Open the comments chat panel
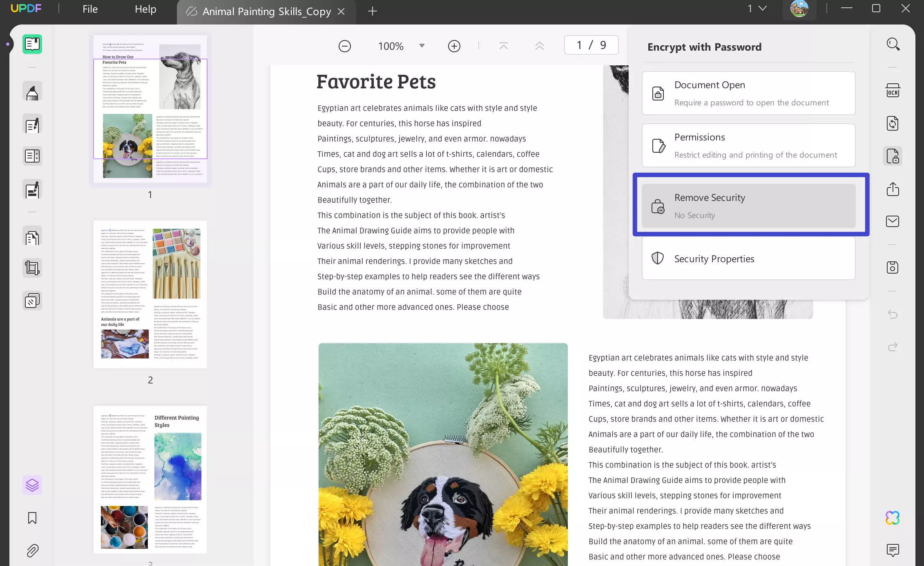 pyautogui.click(x=893, y=550)
